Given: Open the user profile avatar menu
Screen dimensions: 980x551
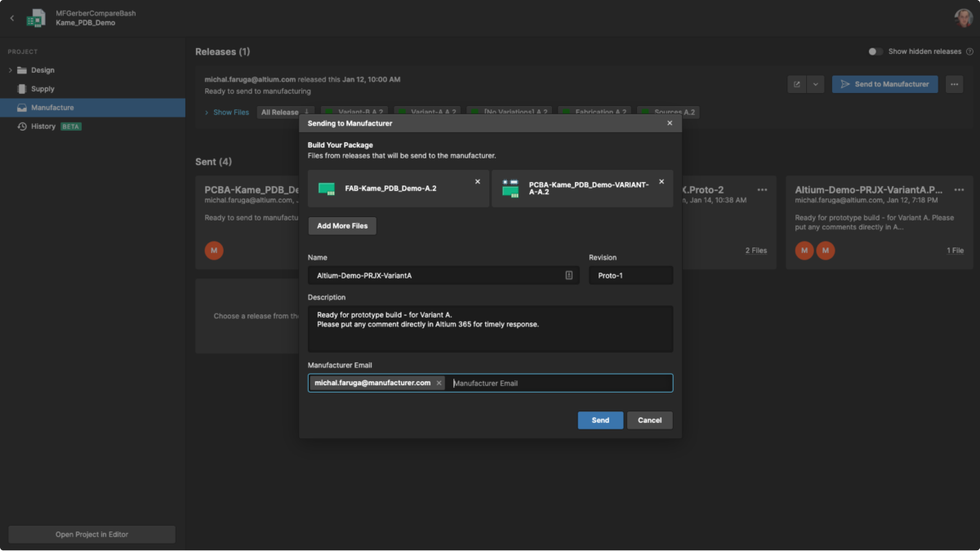Looking at the screenshot, I should (x=963, y=18).
